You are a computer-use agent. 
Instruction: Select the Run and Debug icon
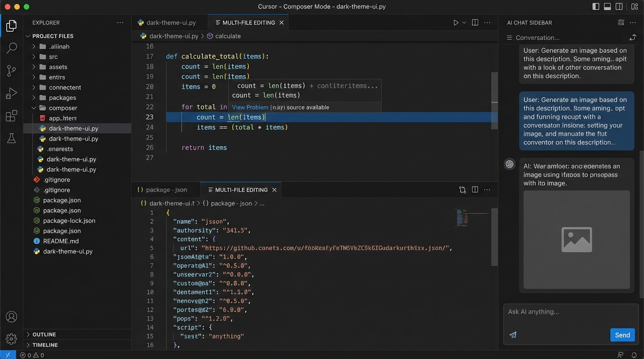click(11, 93)
